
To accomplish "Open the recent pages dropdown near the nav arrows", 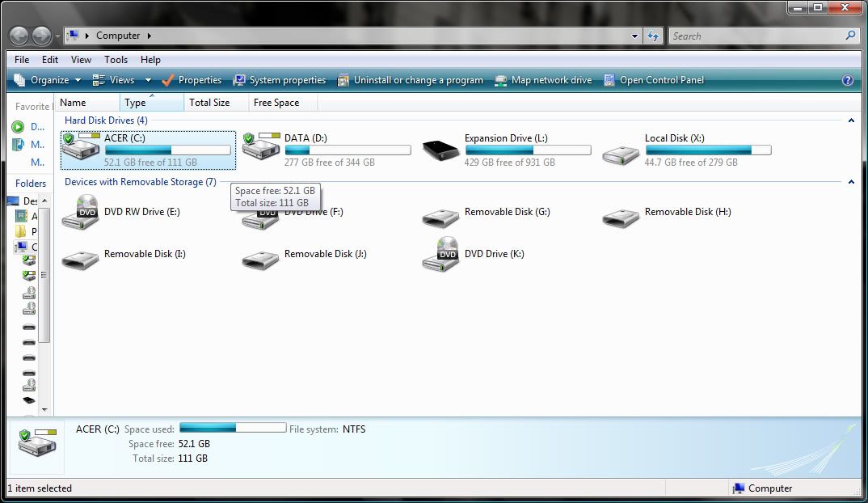I will click(x=57, y=36).
